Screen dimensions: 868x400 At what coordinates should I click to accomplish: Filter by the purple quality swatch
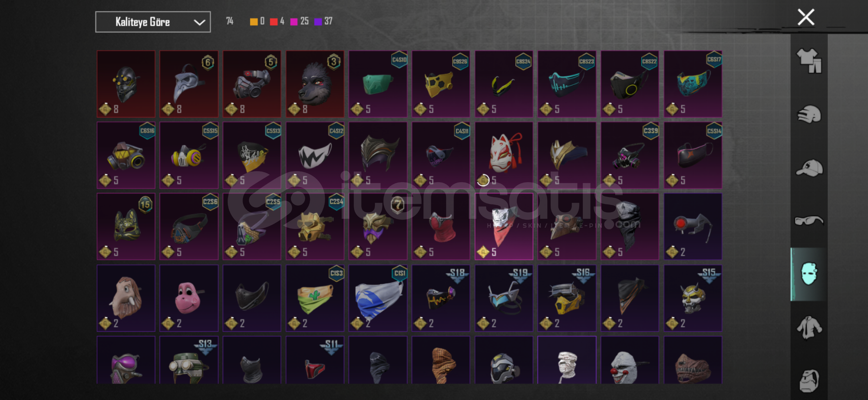318,21
